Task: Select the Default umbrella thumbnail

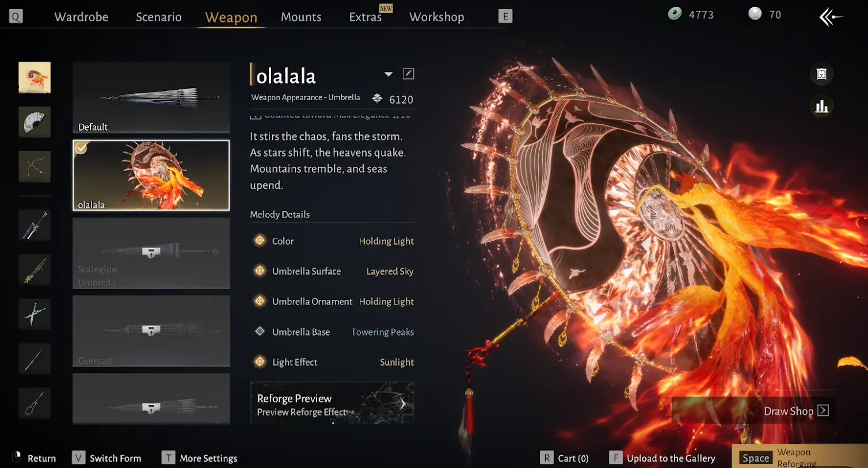Action: [x=151, y=98]
